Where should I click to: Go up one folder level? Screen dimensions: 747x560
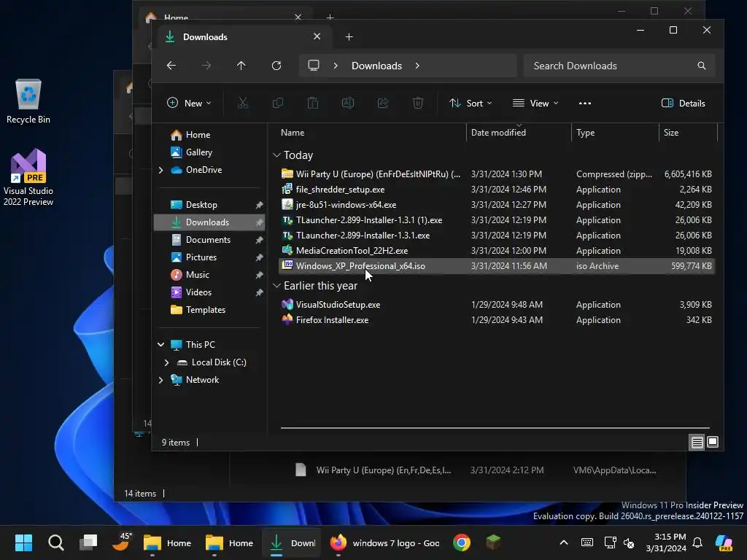coord(241,66)
